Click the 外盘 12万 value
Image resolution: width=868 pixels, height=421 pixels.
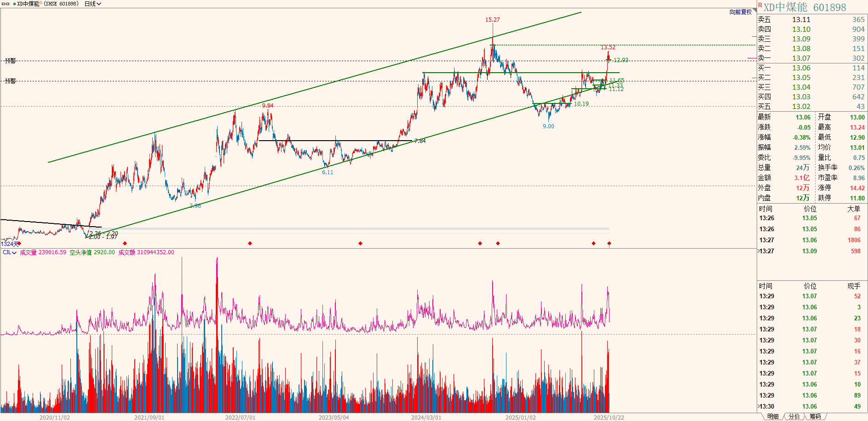tap(803, 188)
